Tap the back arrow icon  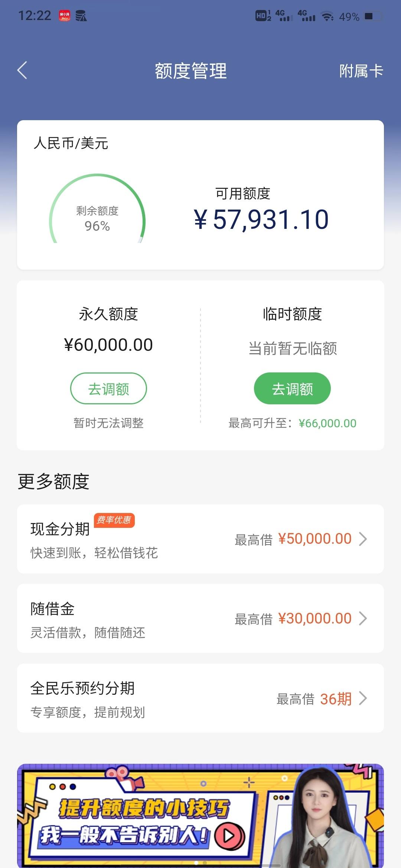(22, 70)
